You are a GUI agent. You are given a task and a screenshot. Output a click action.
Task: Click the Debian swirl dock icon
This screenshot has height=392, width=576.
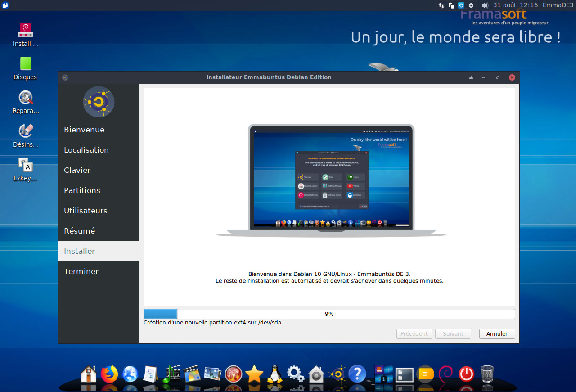446,374
